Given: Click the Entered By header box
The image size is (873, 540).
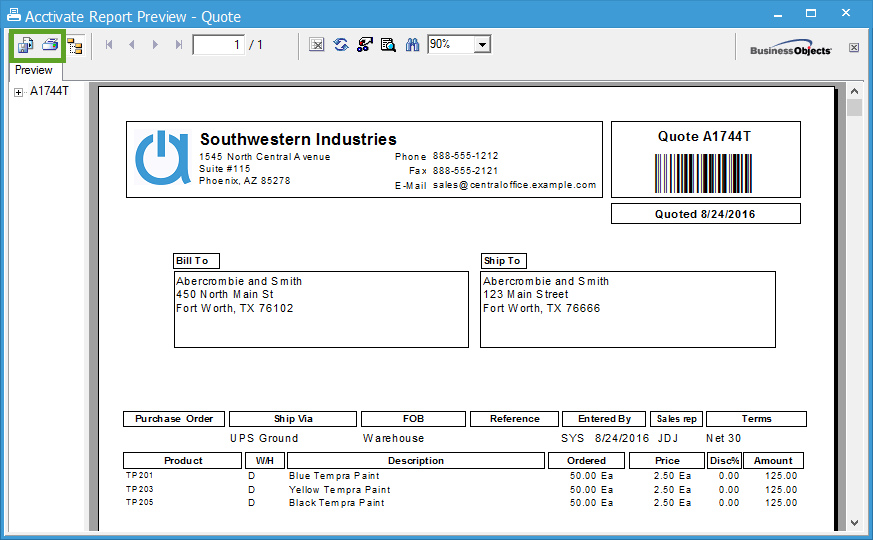Looking at the screenshot, I should tap(604, 419).
